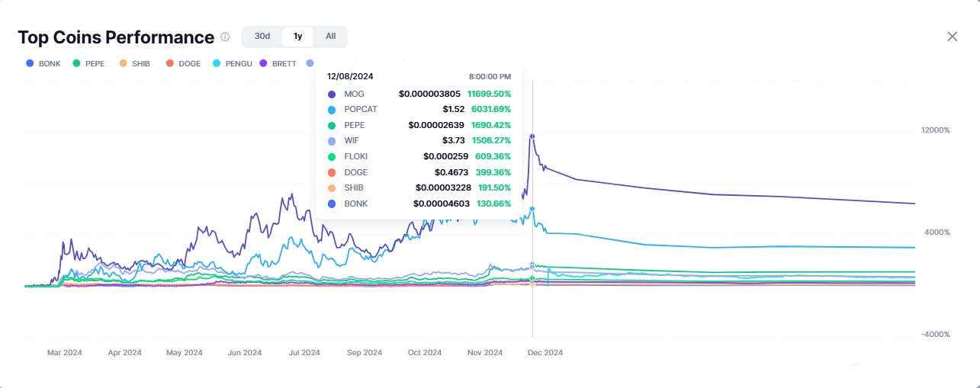This screenshot has width=980, height=388.
Task: Click the tooltip time 8:00:00 PM
Action: (490, 76)
